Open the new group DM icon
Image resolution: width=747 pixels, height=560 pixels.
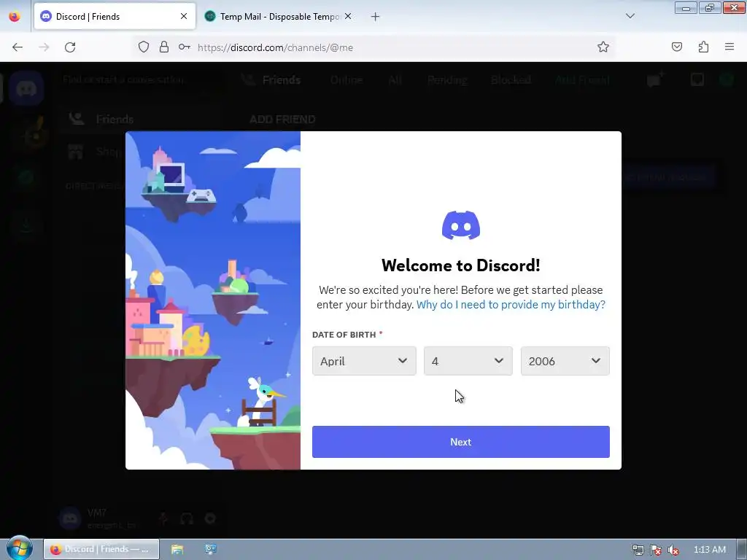(655, 79)
